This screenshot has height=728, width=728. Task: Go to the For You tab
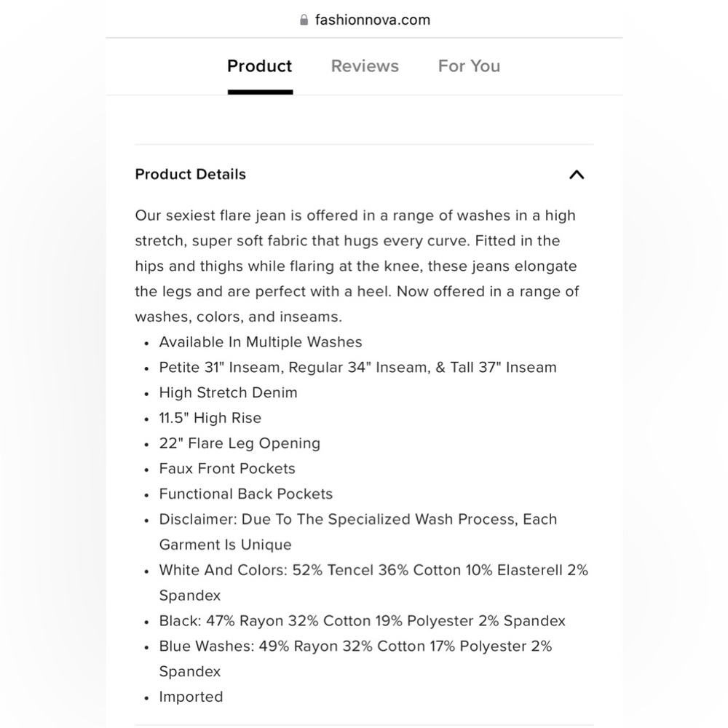[x=469, y=66]
